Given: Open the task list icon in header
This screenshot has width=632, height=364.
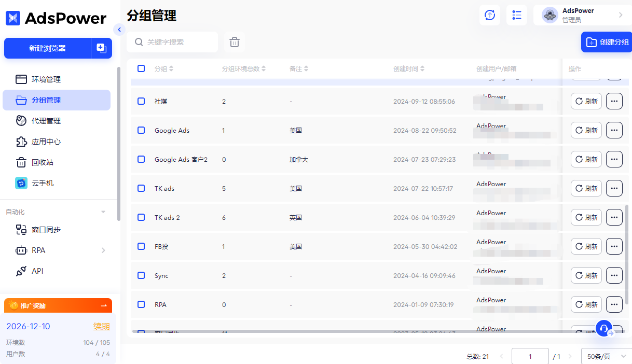Looking at the screenshot, I should click(516, 15).
